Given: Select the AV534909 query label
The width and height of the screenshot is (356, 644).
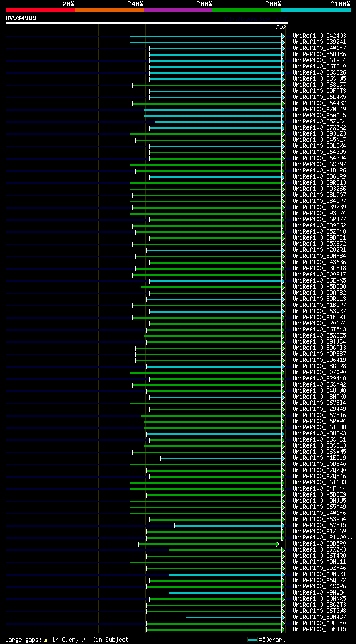Looking at the screenshot, I should [21, 18].
